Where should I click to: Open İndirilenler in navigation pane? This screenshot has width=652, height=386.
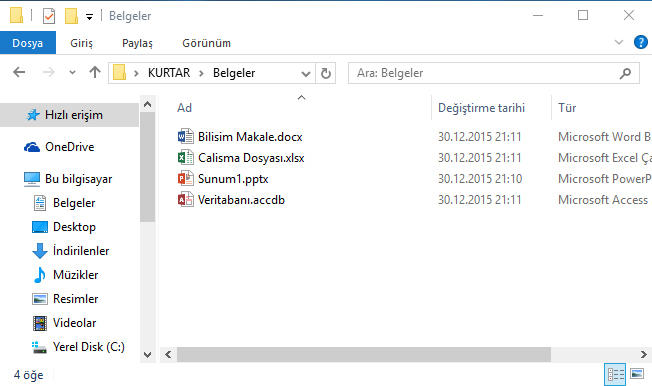tap(81, 251)
